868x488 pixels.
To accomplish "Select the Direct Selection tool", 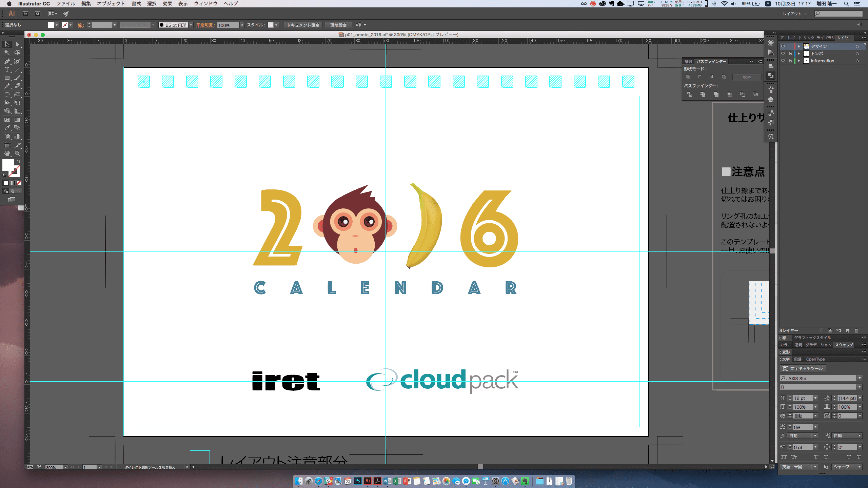I will coord(17,44).
